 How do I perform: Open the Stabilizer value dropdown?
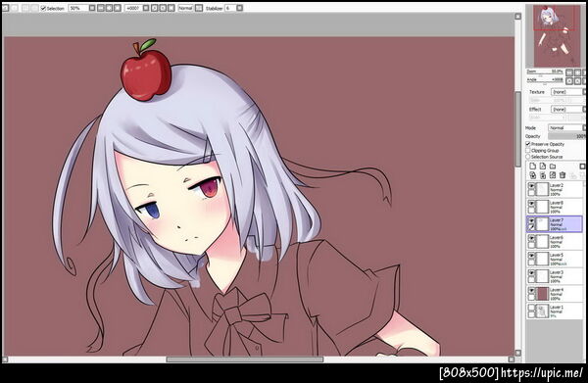[x=240, y=8]
